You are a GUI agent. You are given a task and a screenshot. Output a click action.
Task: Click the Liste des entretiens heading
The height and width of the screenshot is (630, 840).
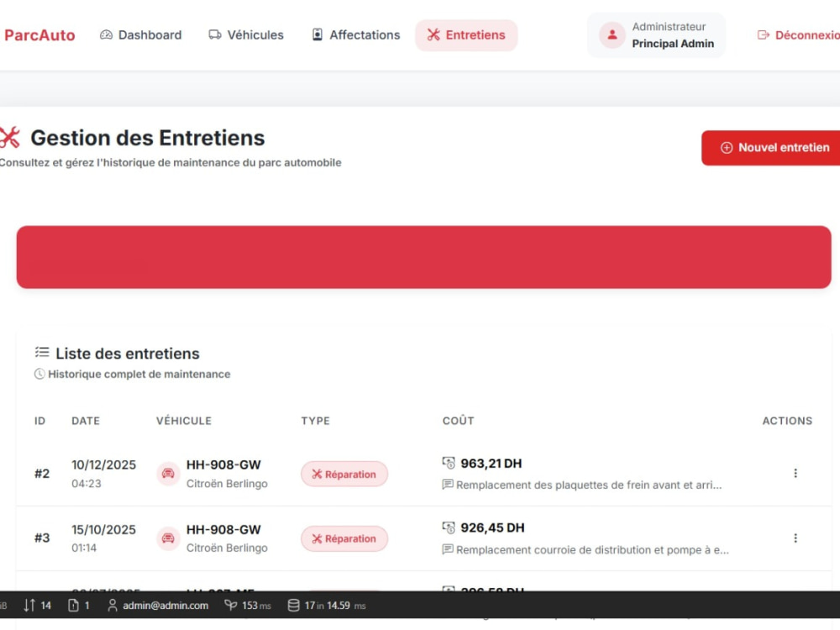coord(128,354)
